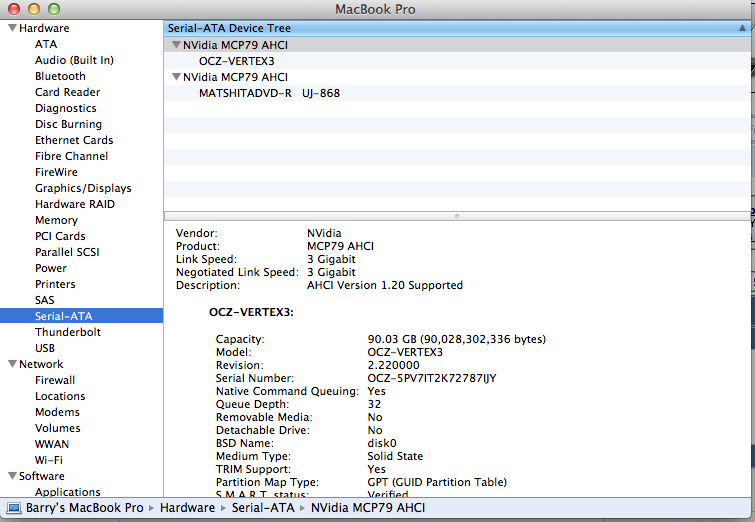Screen dimensions: 755x522
Task: Click capacity value 90.03 GB
Action: (x=456, y=339)
